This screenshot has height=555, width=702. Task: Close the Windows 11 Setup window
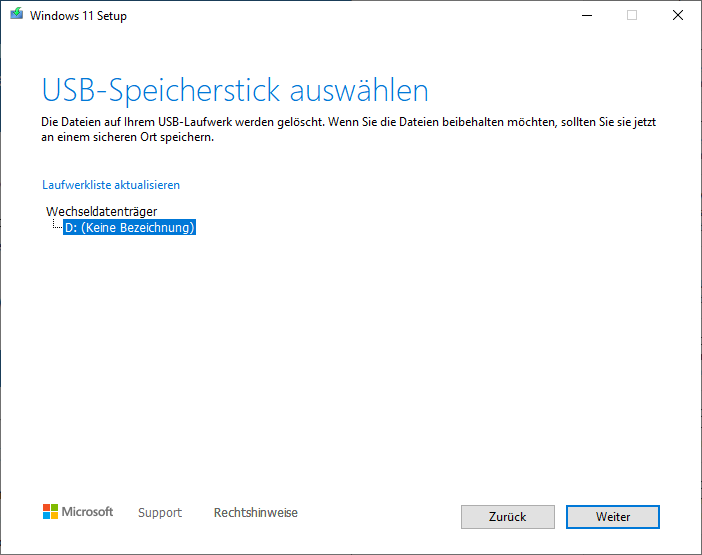pos(678,15)
